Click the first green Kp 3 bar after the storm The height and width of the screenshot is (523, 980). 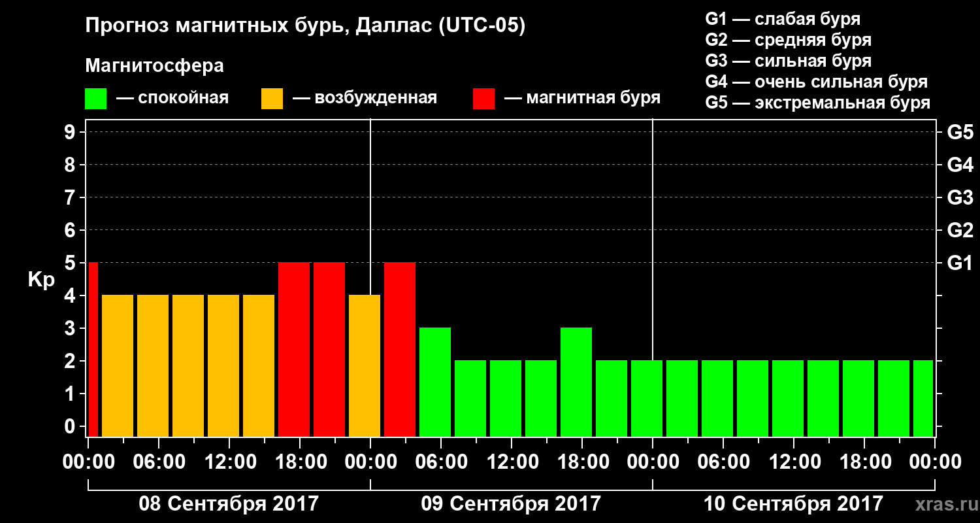pyautogui.click(x=435, y=382)
